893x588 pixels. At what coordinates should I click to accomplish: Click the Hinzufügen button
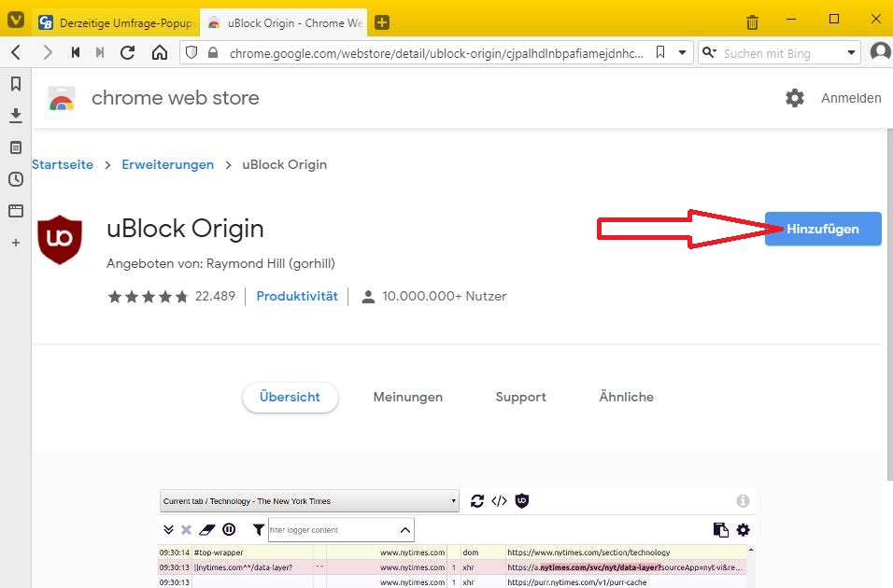823,229
